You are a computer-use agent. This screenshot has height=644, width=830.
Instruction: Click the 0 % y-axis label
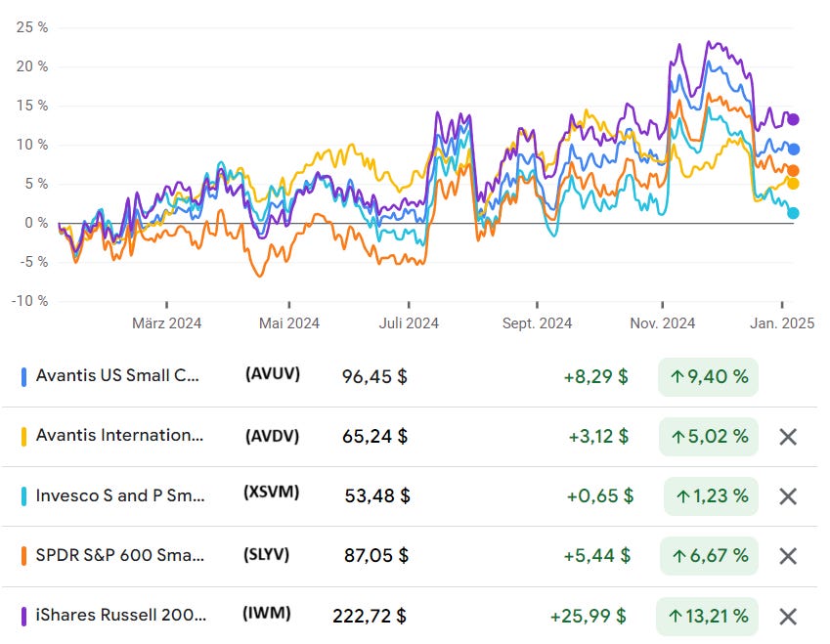[36, 223]
